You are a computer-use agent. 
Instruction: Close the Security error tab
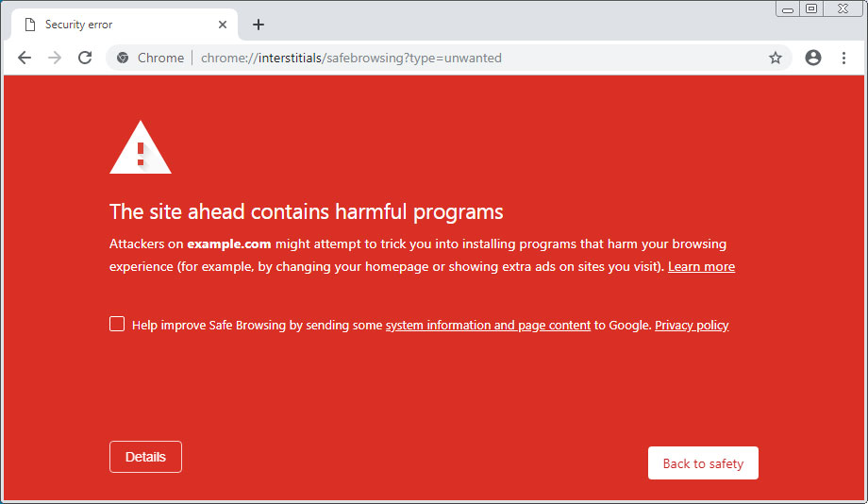223,25
